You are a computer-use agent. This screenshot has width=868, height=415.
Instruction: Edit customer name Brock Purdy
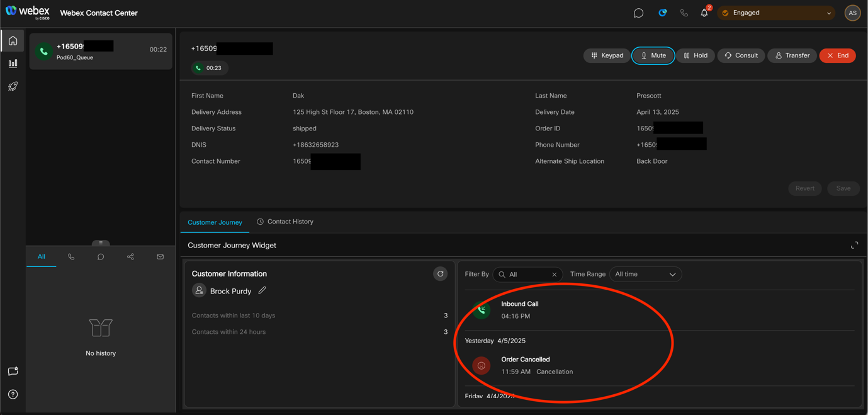click(x=262, y=291)
